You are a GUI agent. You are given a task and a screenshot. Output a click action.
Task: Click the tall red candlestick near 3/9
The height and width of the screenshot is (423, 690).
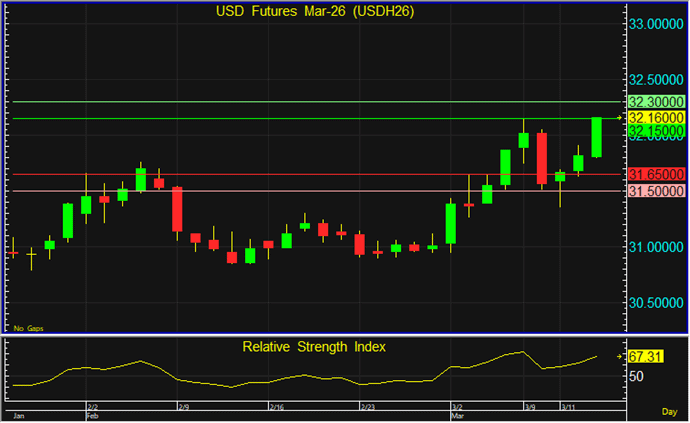[x=541, y=157]
